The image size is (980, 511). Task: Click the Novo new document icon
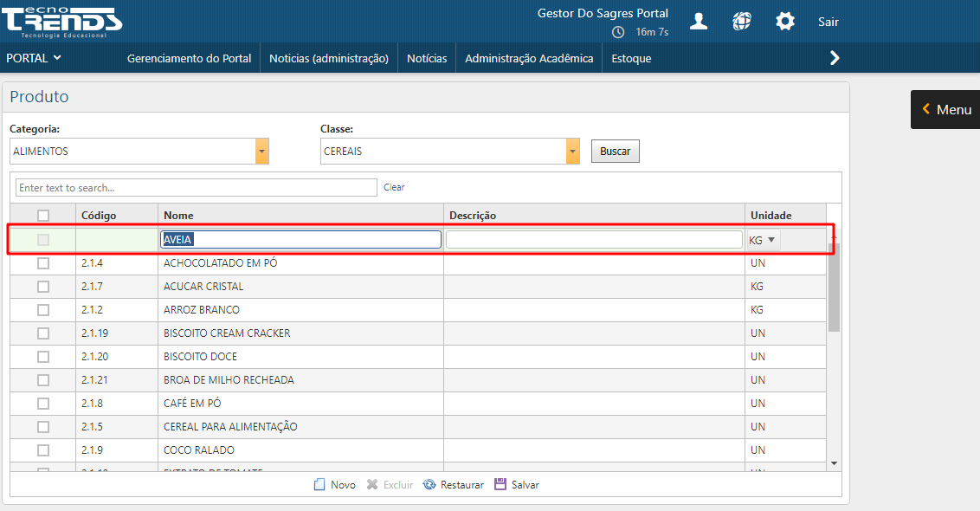319,485
